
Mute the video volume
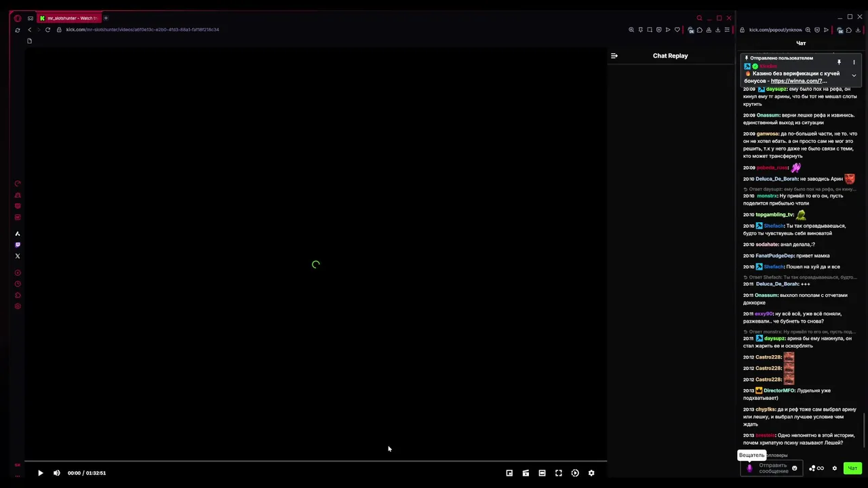click(x=57, y=473)
